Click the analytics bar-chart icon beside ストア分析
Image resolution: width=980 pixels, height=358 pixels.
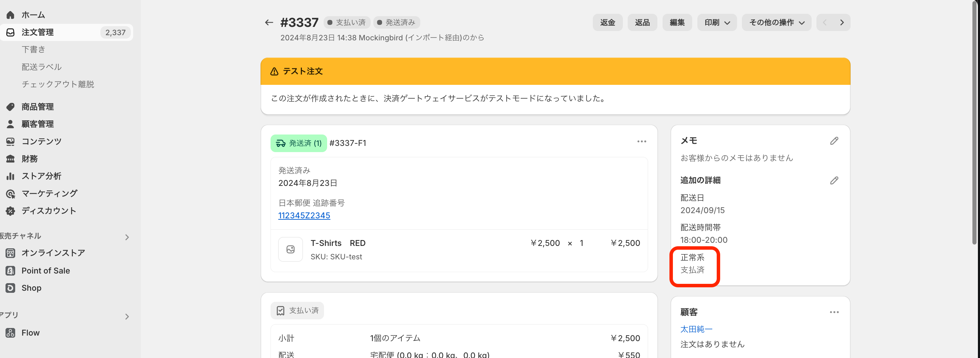10,176
